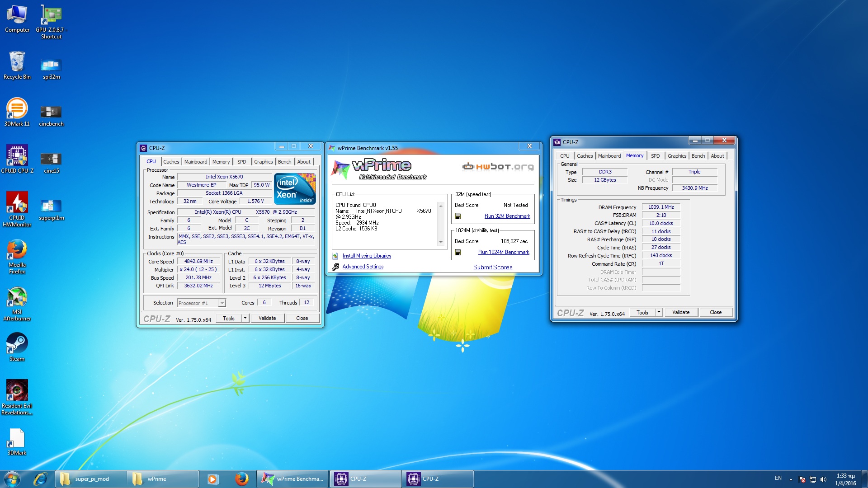Switch to Graphics tab in left CPU-Z
868x488 pixels.
263,162
